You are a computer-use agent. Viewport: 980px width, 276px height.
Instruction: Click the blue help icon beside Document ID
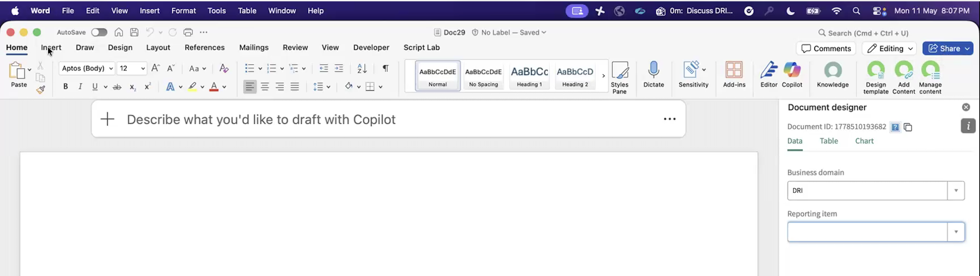pos(895,127)
